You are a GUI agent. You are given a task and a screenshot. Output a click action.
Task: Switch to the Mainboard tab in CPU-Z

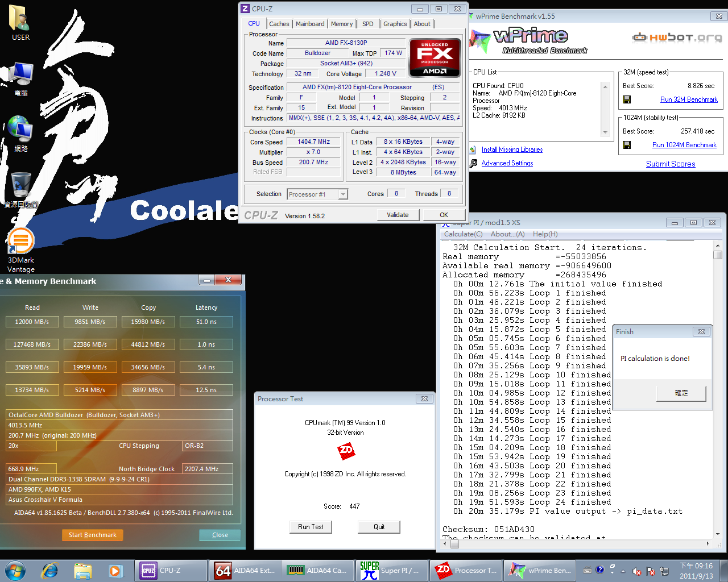310,24
